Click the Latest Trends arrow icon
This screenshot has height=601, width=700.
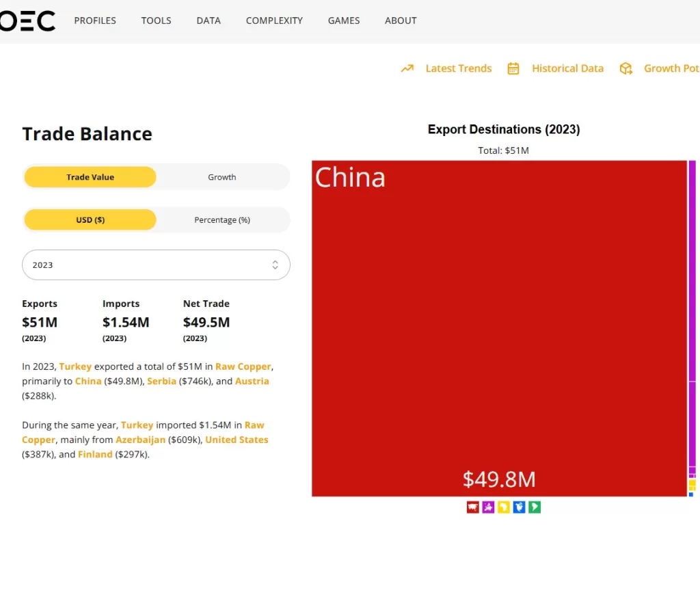407,68
